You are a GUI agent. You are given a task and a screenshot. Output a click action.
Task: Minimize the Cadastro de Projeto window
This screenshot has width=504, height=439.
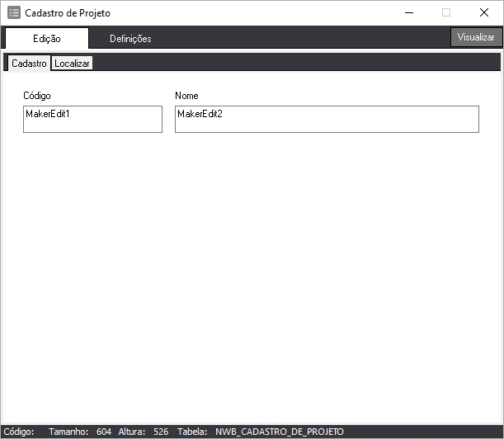pos(409,13)
